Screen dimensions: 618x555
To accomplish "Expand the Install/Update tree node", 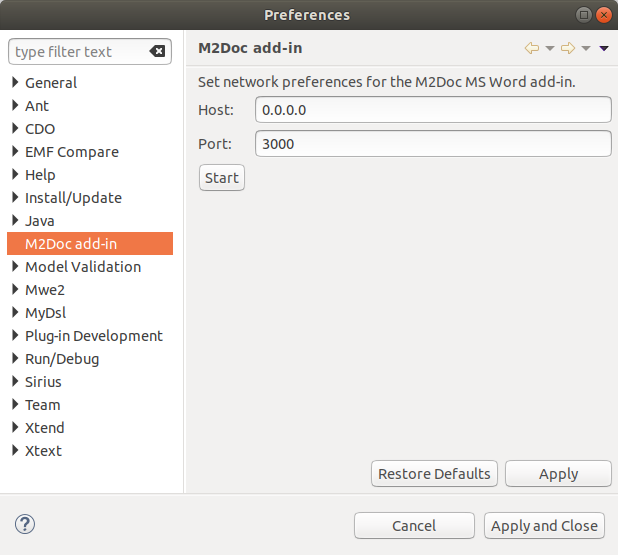I will (15, 197).
